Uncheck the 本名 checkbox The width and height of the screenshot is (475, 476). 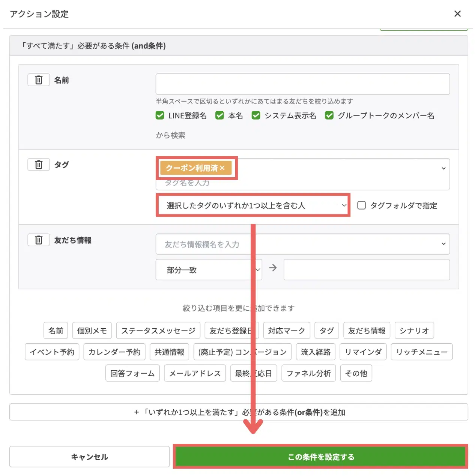point(219,115)
